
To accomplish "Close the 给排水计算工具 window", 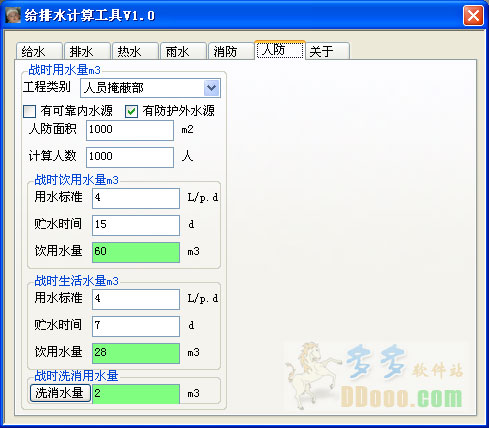I will (473, 16).
